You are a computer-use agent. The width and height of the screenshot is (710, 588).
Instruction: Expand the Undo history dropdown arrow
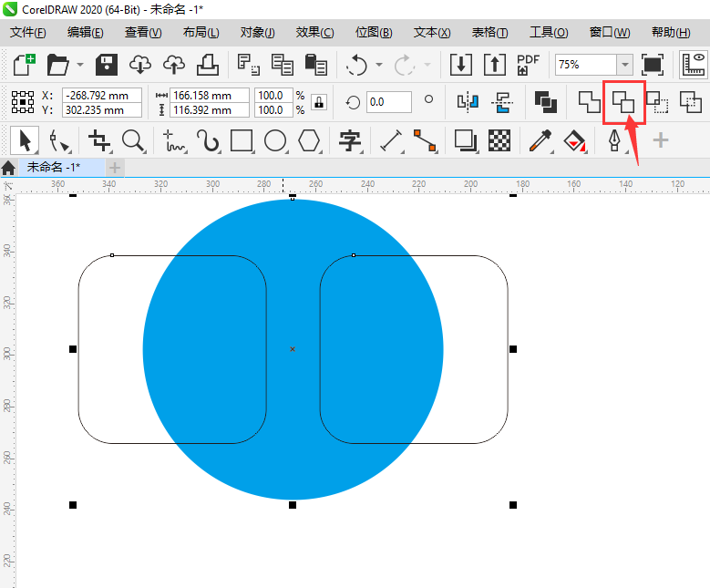(377, 65)
